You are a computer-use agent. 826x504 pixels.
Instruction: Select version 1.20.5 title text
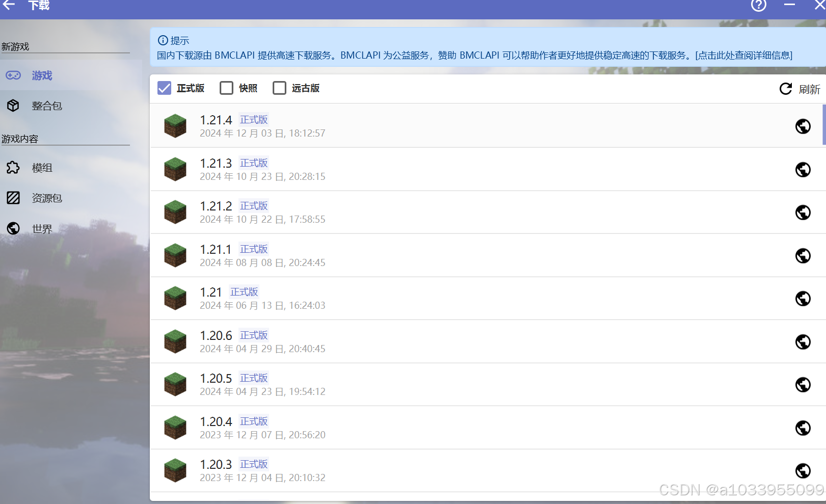tap(216, 379)
